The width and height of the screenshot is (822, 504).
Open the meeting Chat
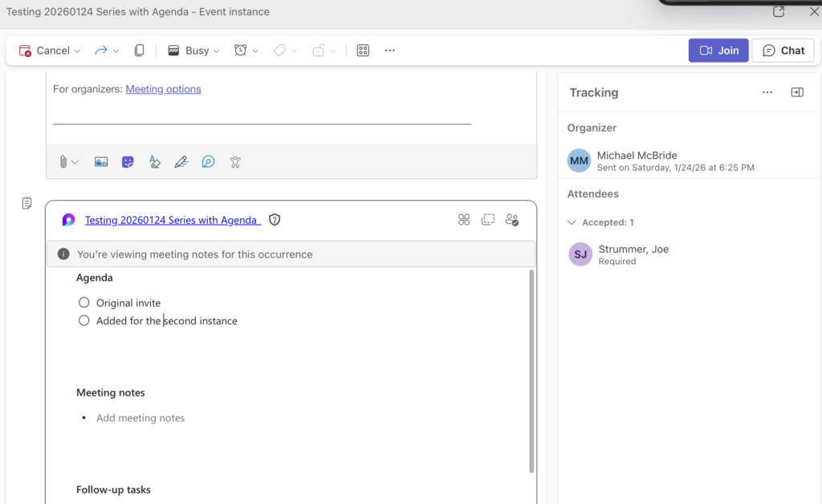tap(783, 51)
